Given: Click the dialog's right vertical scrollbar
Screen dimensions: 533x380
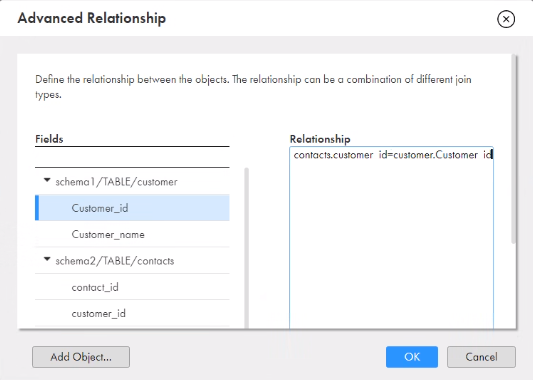Looking at the screenshot, I should [513, 150].
